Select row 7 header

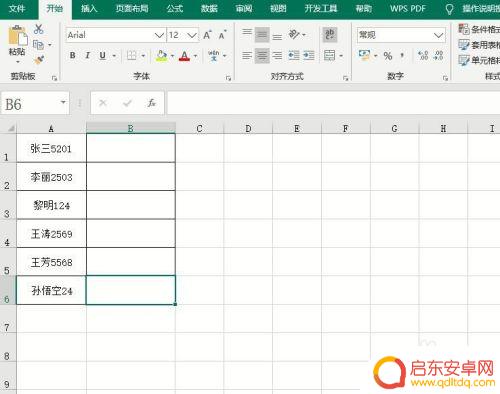click(7, 319)
